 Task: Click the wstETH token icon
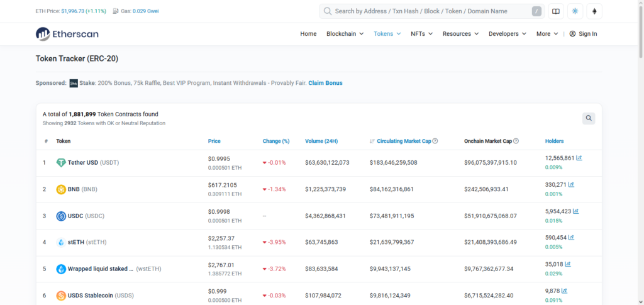click(61, 269)
